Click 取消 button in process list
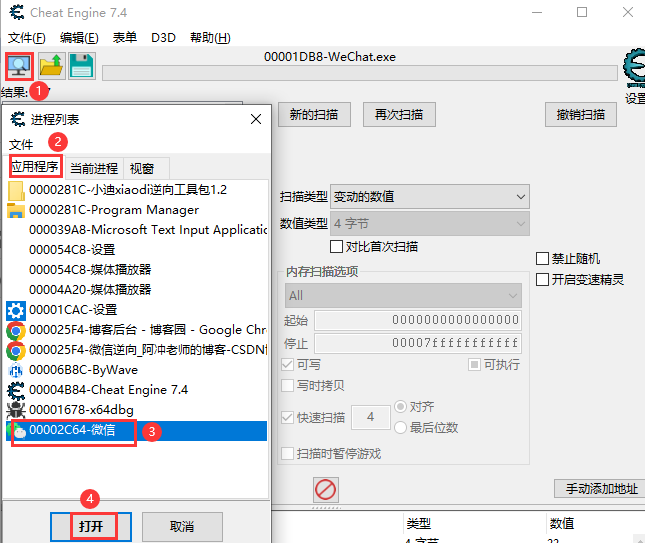The height and width of the screenshot is (543, 645). point(182,527)
